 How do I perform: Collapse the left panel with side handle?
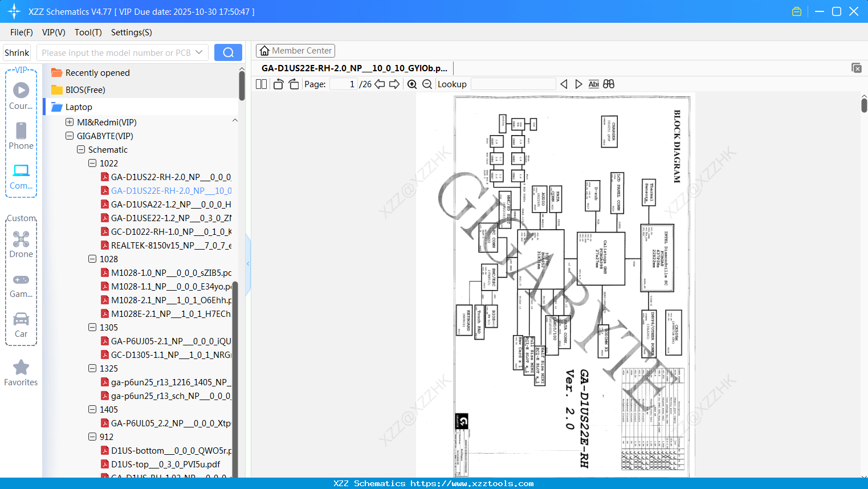248,263
